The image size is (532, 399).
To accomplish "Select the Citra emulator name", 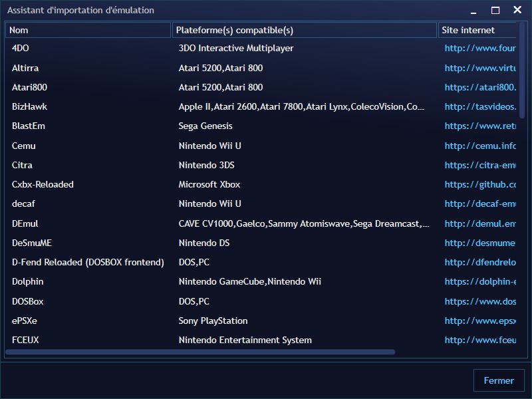I will 22,165.
